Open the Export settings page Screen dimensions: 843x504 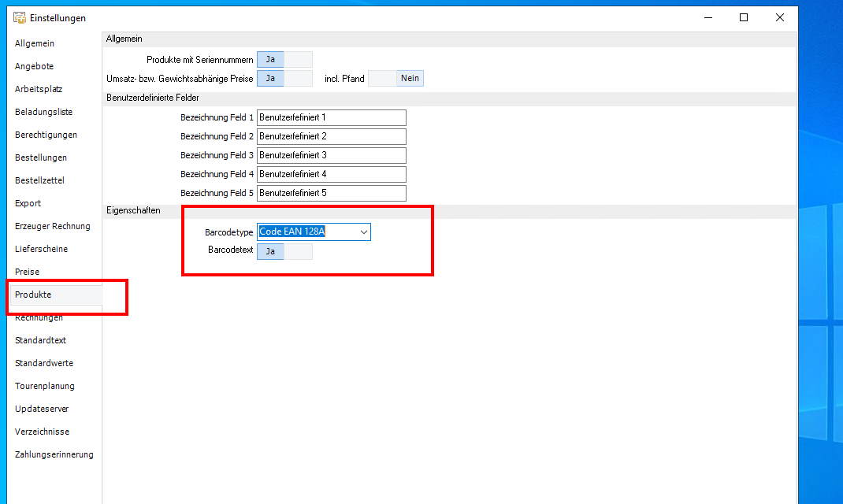click(28, 203)
